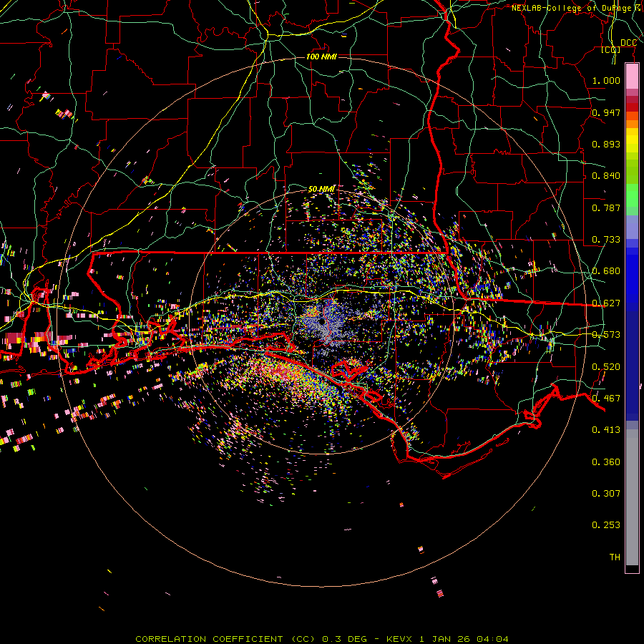Screen dimensions: 644x644
Task: Click the KEVX station identifier in the caption
Action: coord(399,639)
